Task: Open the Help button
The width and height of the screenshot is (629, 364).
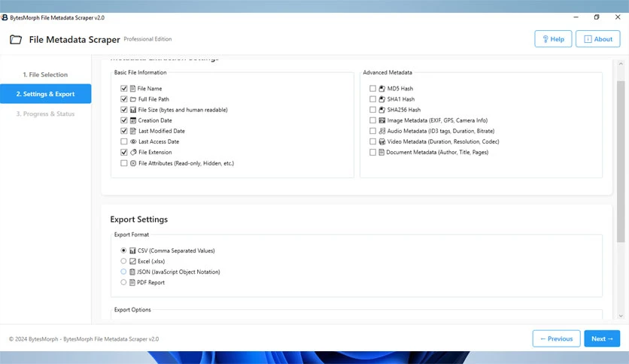Action: pyautogui.click(x=553, y=39)
